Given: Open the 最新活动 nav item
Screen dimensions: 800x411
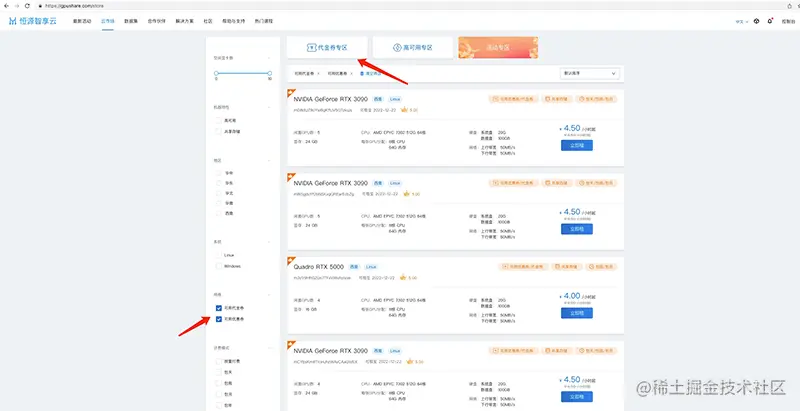Looking at the screenshot, I should pyautogui.click(x=82, y=21).
